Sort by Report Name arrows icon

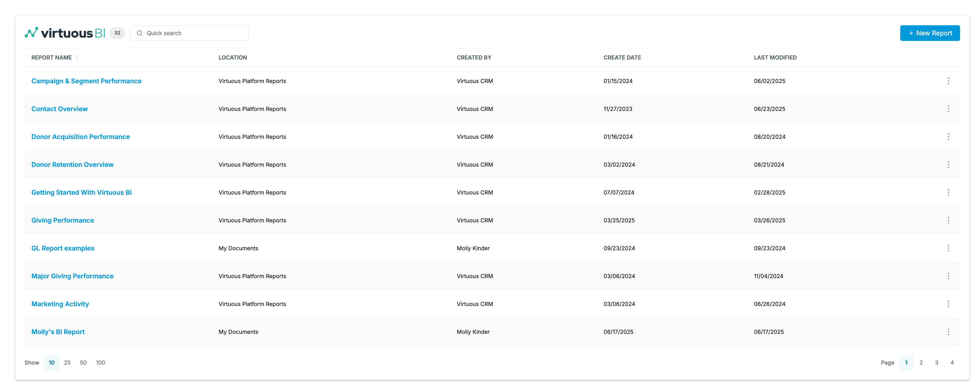(x=77, y=57)
